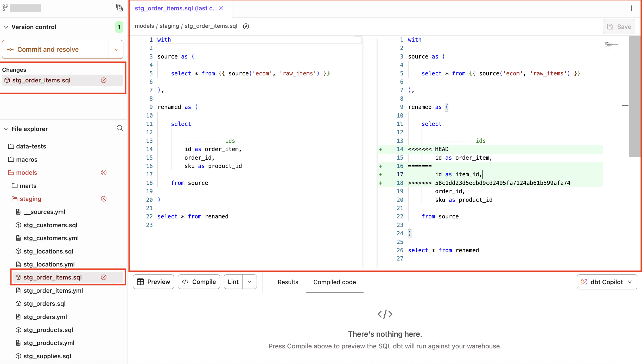
Task: Discard changes on the staging folder
Action: tap(104, 199)
